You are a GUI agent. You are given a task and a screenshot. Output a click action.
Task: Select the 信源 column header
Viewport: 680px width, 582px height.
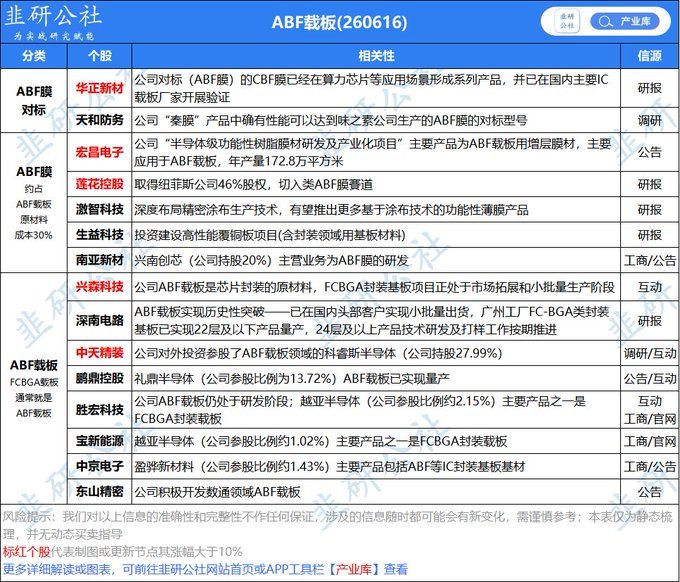pyautogui.click(x=650, y=56)
